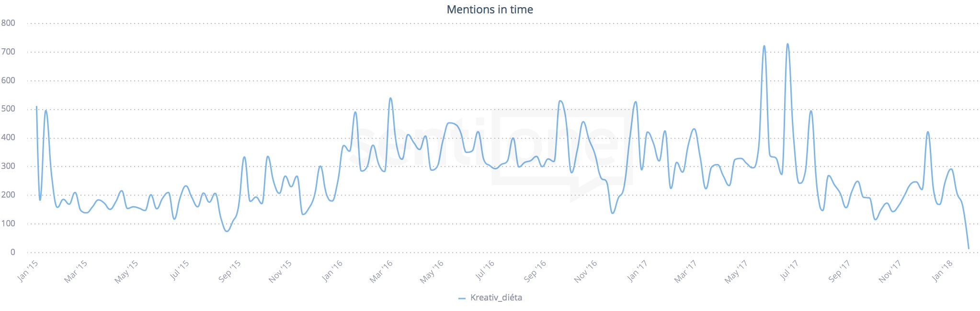Click the May '17 x-axis label
Viewport: 980px width, 311px height.
pyautogui.click(x=736, y=272)
